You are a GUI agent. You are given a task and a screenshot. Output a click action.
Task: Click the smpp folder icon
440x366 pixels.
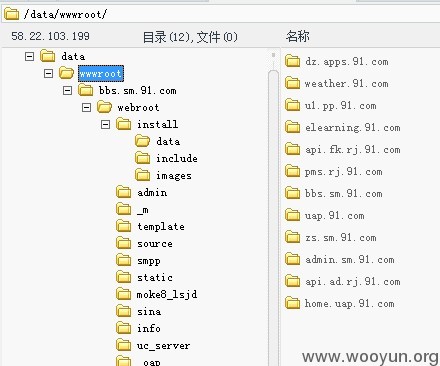[124, 260]
